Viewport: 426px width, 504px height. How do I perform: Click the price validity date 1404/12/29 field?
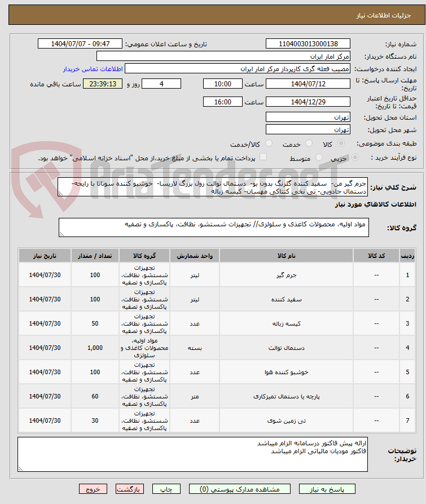click(308, 102)
